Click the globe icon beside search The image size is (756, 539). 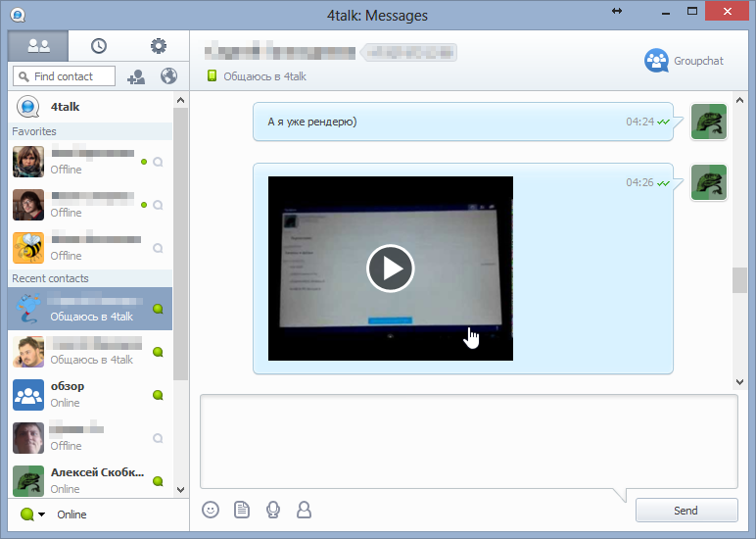coord(168,76)
